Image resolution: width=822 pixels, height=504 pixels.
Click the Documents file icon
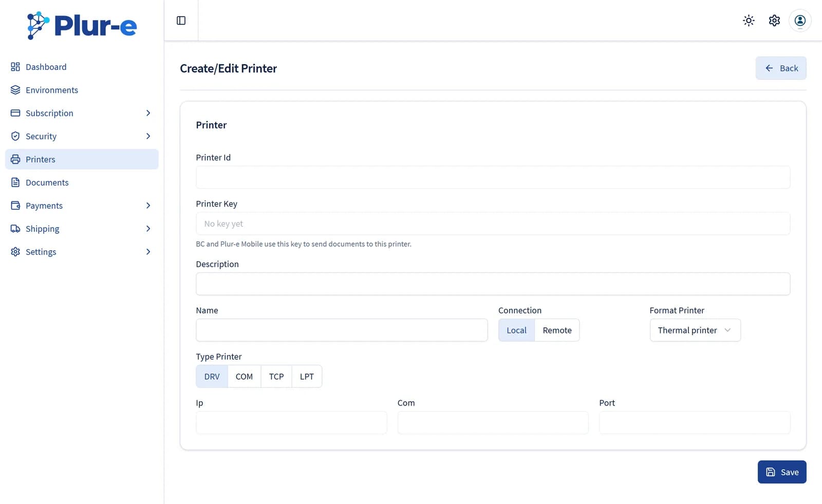tap(15, 182)
